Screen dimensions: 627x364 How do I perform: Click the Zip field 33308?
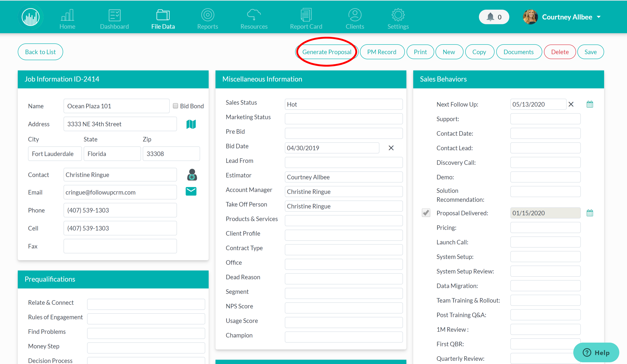point(171,154)
